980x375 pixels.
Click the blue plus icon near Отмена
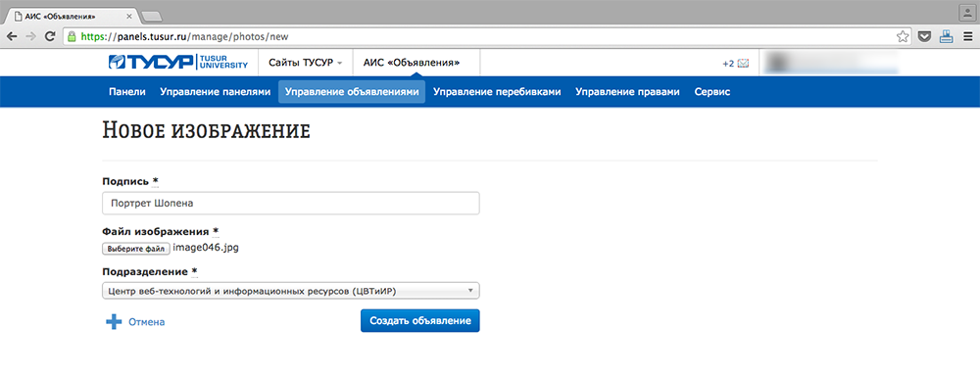click(113, 322)
